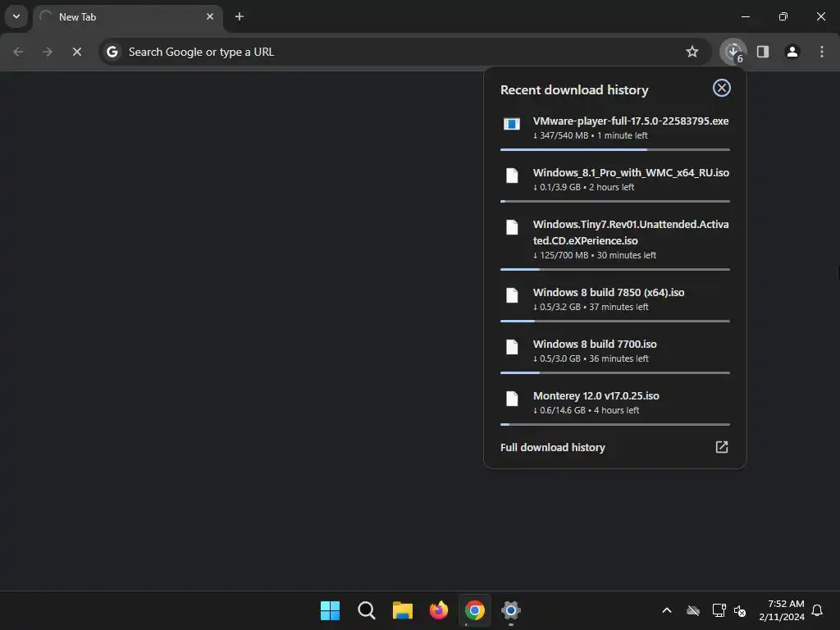The width and height of the screenshot is (840, 630).
Task: Click the VMware-player exe file icon
Action: pyautogui.click(x=512, y=125)
